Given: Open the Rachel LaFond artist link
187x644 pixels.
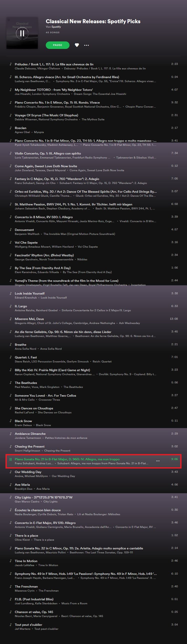Looking at the screenshot, I should coord(24,413).
